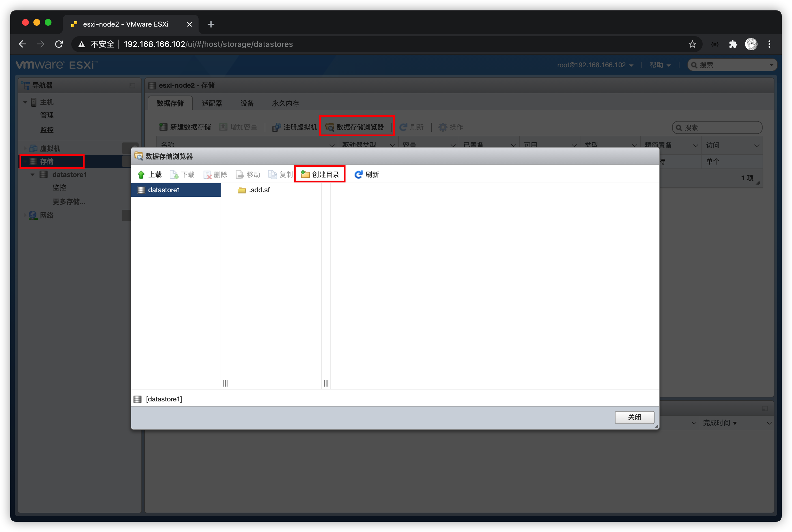The height and width of the screenshot is (532, 792).
Task: Click the browser address bar URL
Action: click(x=208, y=44)
